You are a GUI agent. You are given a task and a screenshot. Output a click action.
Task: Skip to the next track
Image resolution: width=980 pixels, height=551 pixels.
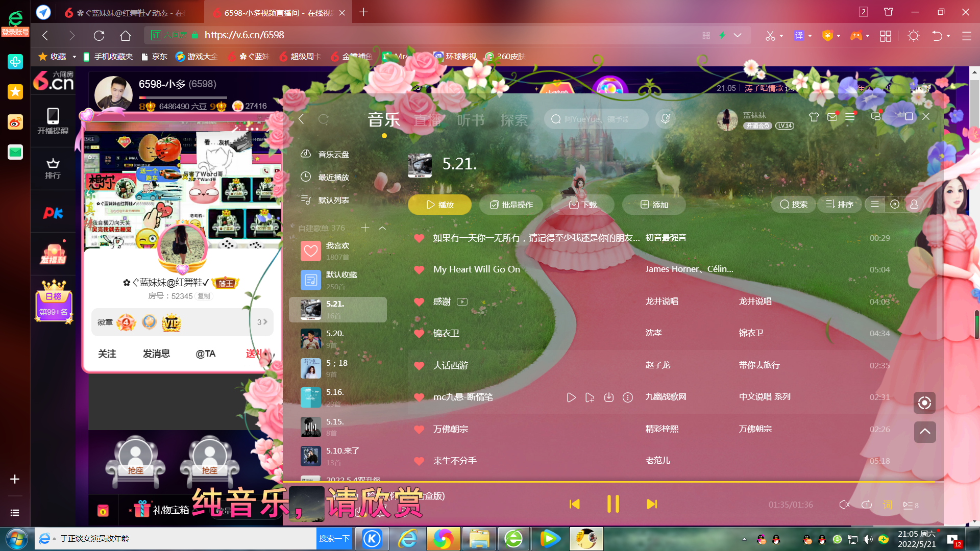(652, 504)
